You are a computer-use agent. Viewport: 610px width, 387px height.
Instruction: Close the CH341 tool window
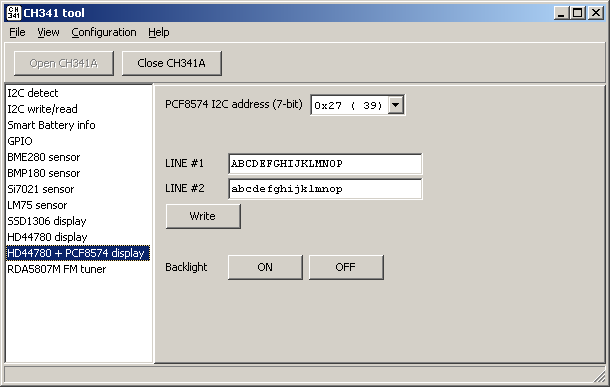tap(596, 13)
